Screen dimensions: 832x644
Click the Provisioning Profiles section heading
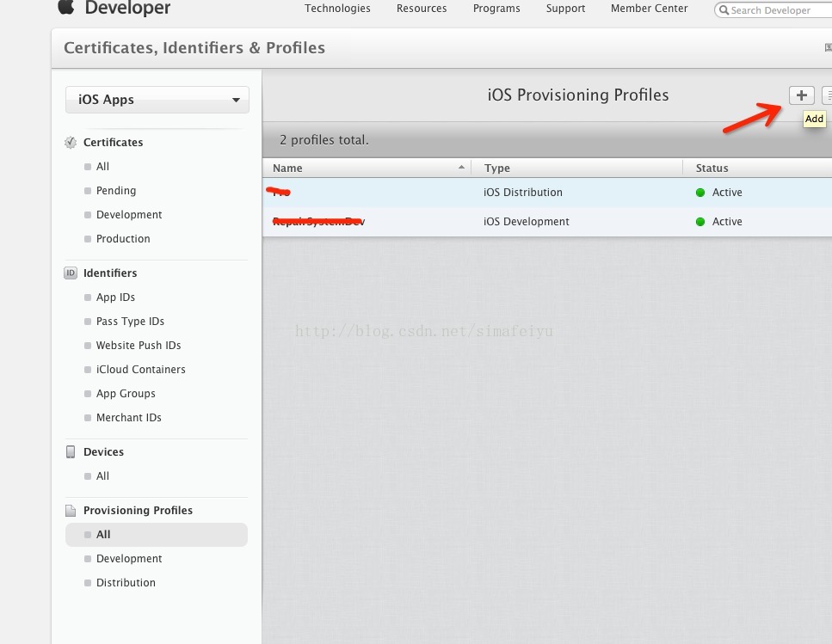(x=138, y=511)
